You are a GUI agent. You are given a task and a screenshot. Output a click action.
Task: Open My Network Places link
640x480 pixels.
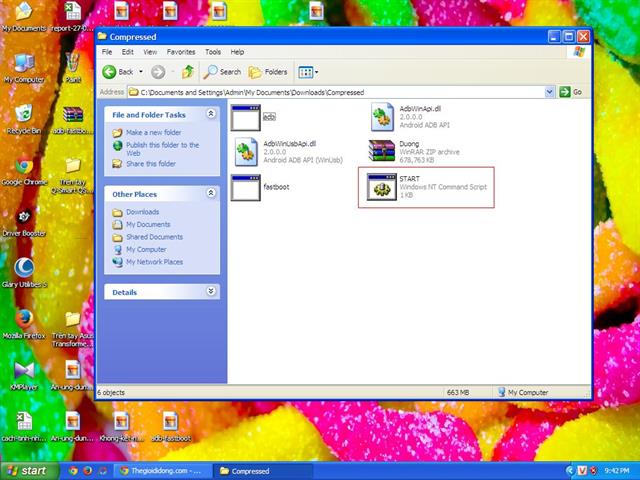pos(154,262)
